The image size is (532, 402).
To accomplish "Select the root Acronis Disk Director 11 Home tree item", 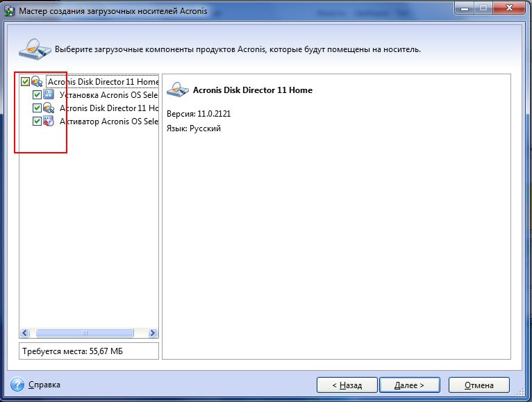I will (x=103, y=82).
